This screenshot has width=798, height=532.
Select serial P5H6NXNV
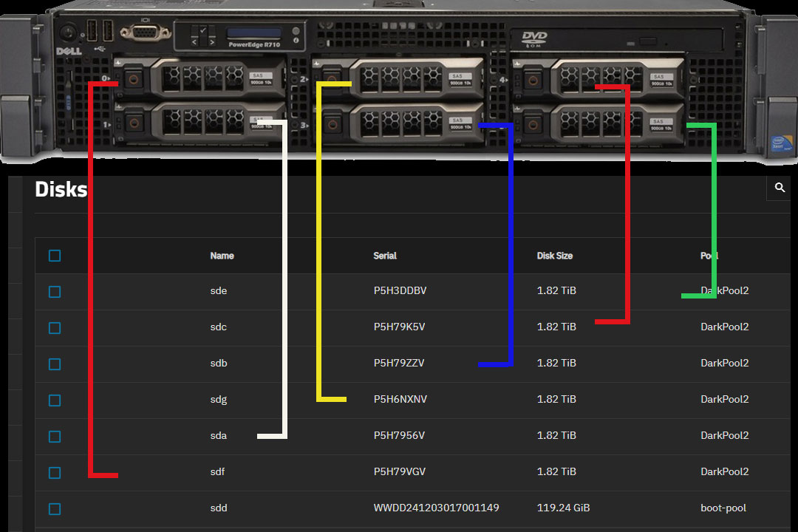pos(400,399)
